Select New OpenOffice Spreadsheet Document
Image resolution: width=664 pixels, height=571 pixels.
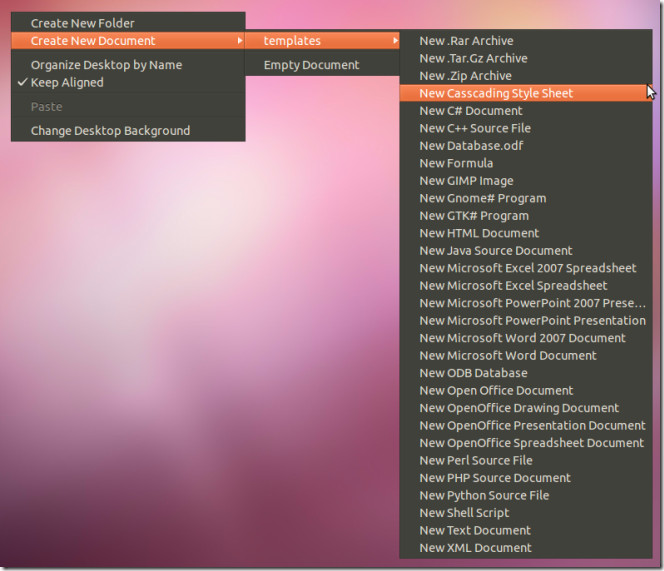click(526, 443)
